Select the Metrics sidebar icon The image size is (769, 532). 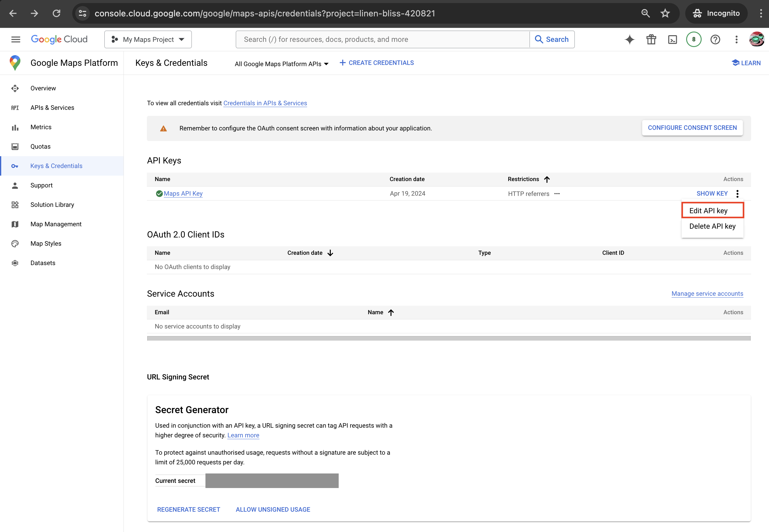(x=15, y=127)
